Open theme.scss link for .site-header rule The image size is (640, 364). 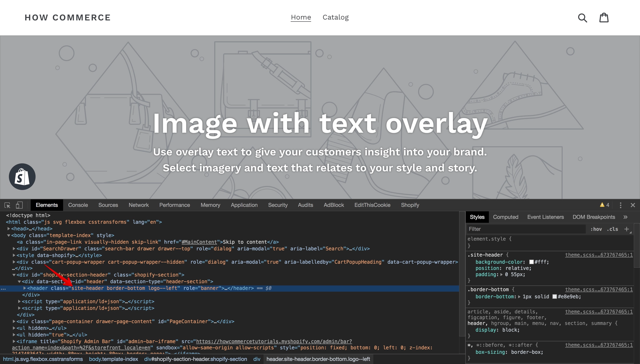point(599,255)
